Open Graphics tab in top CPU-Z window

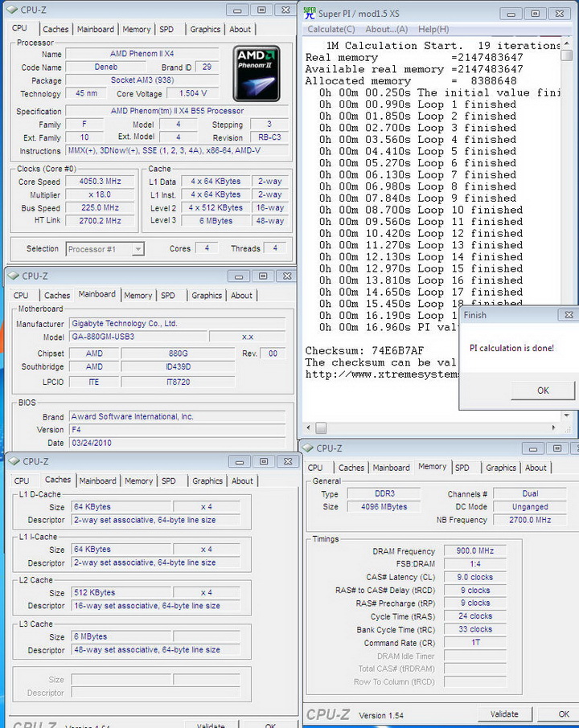tap(205, 29)
